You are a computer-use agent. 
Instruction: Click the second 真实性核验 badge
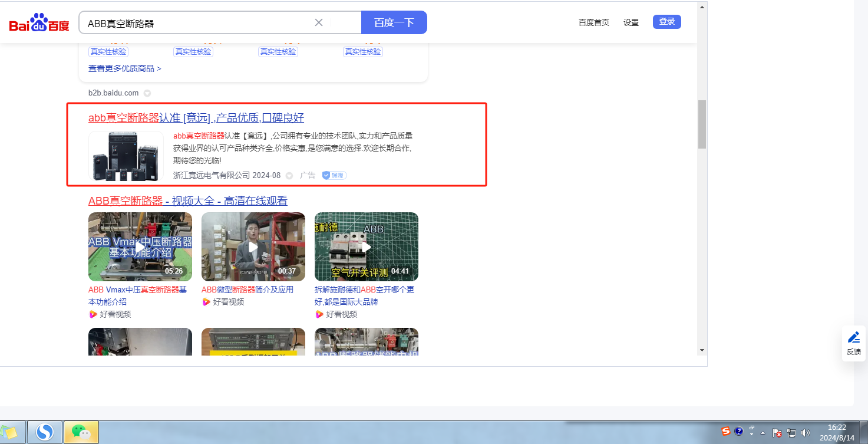193,52
